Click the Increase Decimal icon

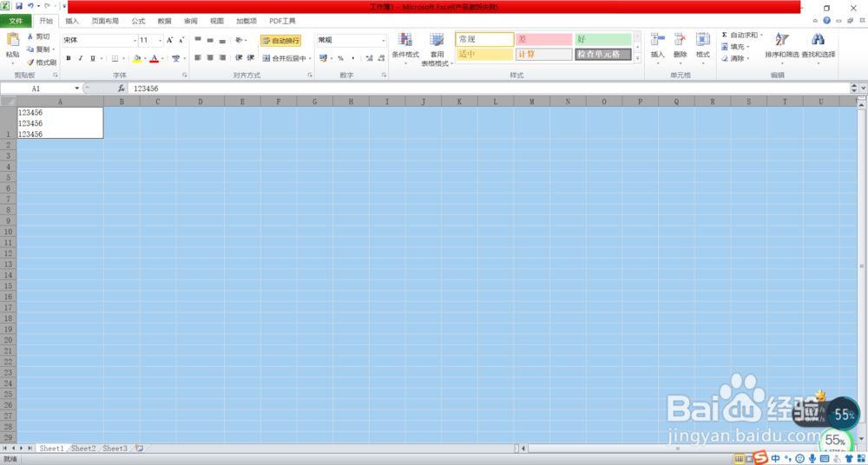tap(369, 58)
